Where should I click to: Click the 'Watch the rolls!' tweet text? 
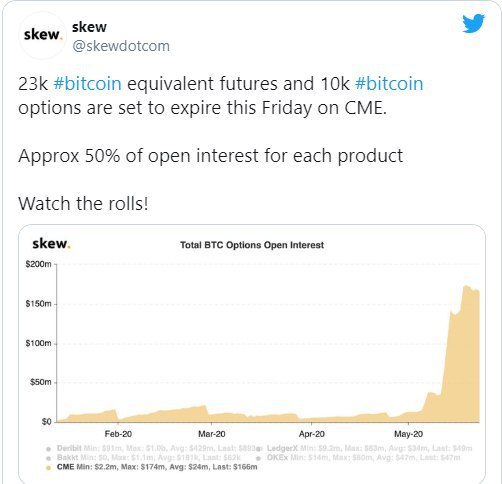(x=83, y=203)
